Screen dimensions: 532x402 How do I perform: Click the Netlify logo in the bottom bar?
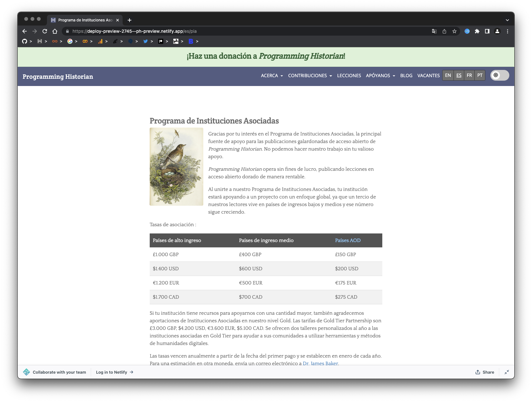pyautogui.click(x=27, y=372)
